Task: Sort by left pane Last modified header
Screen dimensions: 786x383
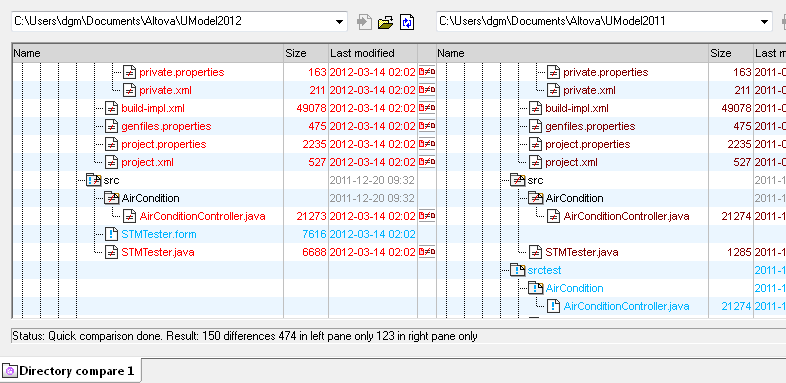Action: pos(373,53)
